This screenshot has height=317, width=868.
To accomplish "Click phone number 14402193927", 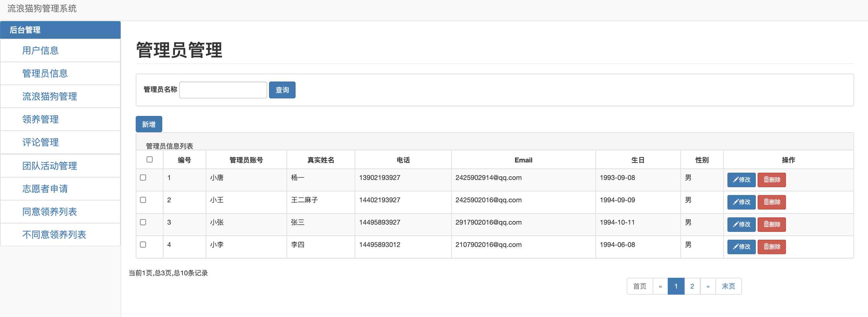I will click(x=379, y=200).
